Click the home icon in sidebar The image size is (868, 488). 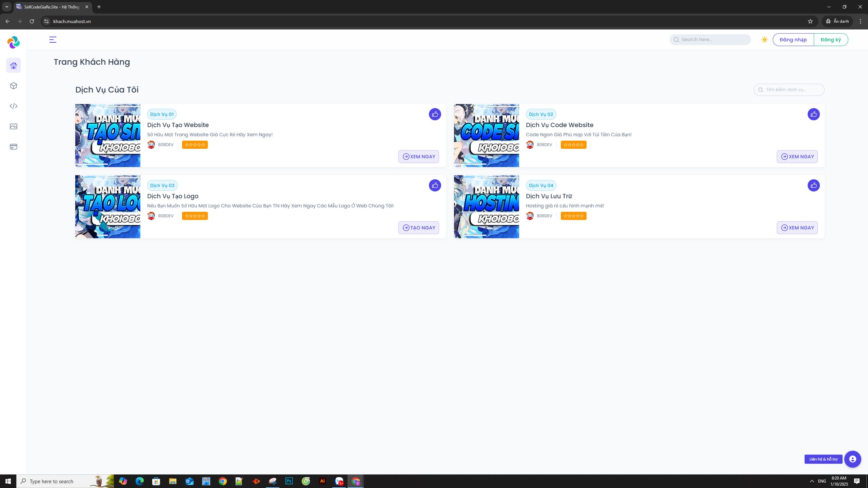pos(14,65)
